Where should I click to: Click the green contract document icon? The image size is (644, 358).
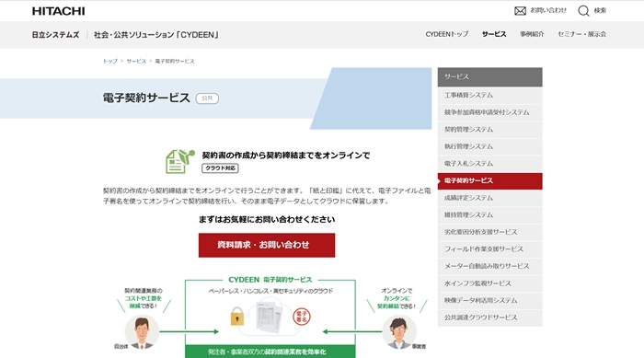[180, 161]
